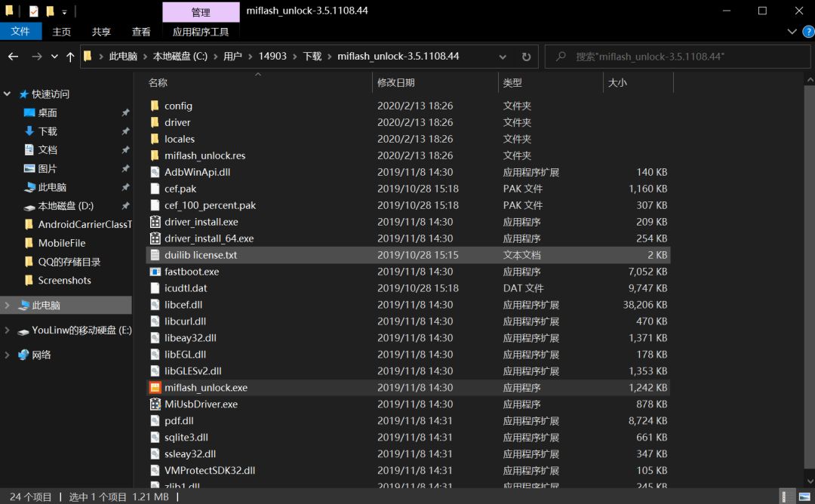Navigate to 本地磁盘 (C:) in address path
This screenshot has width=815, height=504.
pyautogui.click(x=180, y=56)
